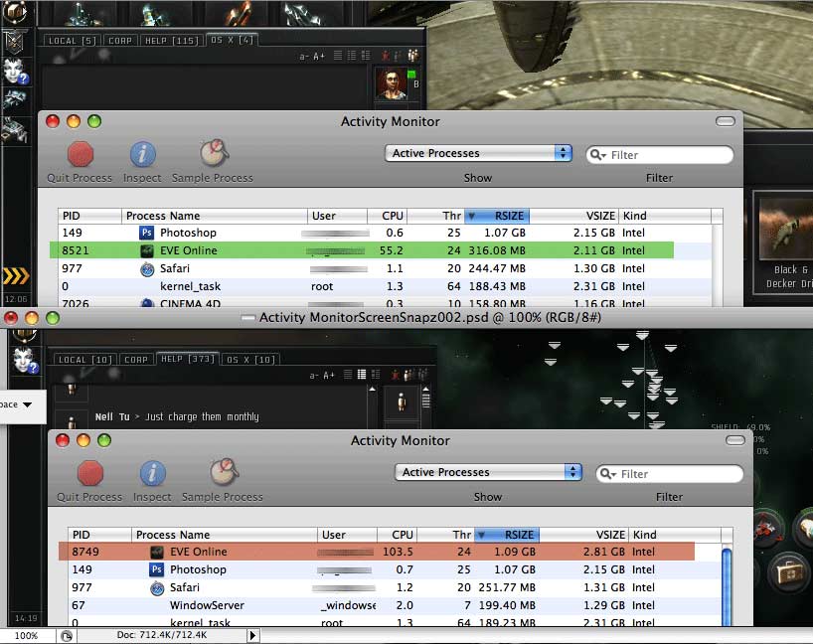The height and width of the screenshot is (644, 813).
Task: Switch to lower CORP chat tab
Action: click(136, 360)
